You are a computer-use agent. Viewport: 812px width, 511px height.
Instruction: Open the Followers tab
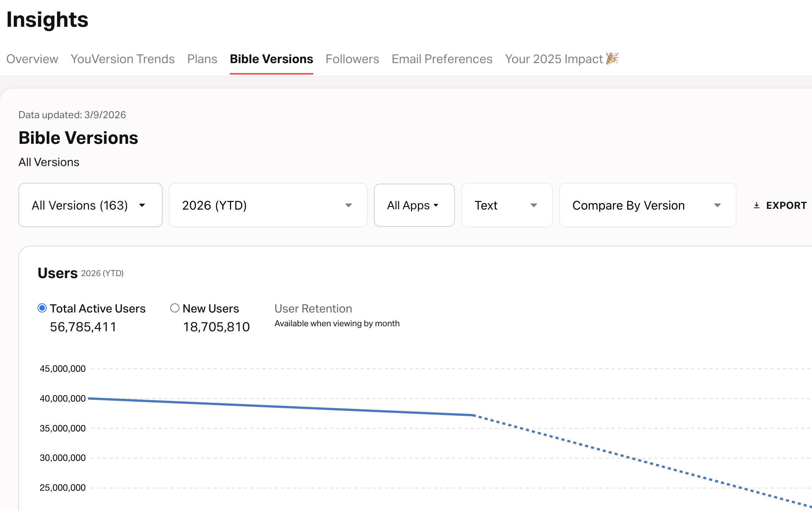[x=352, y=59]
